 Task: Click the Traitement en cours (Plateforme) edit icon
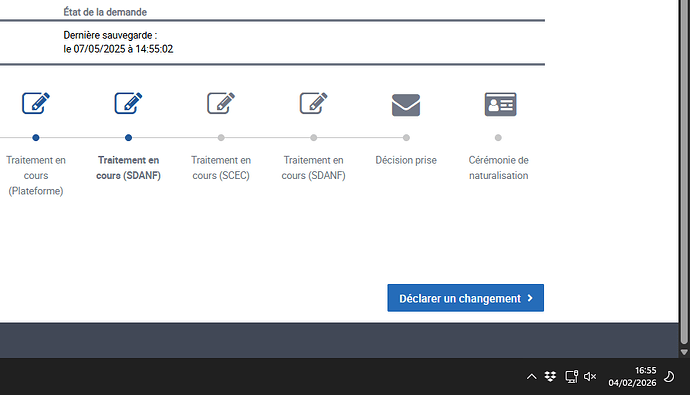pos(36,103)
